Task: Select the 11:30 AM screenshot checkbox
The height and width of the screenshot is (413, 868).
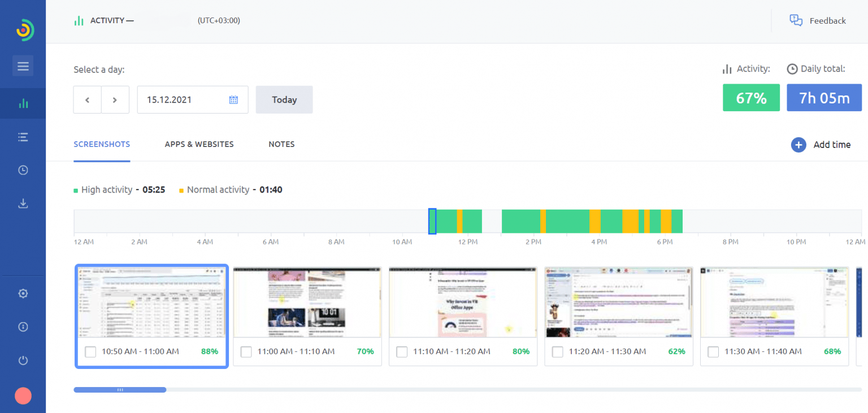Action: (x=713, y=351)
